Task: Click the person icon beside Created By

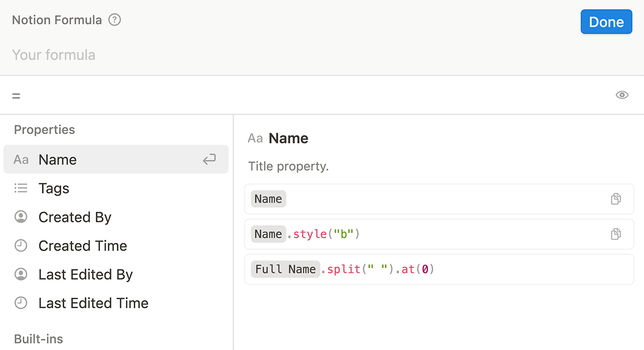Action: click(x=21, y=217)
